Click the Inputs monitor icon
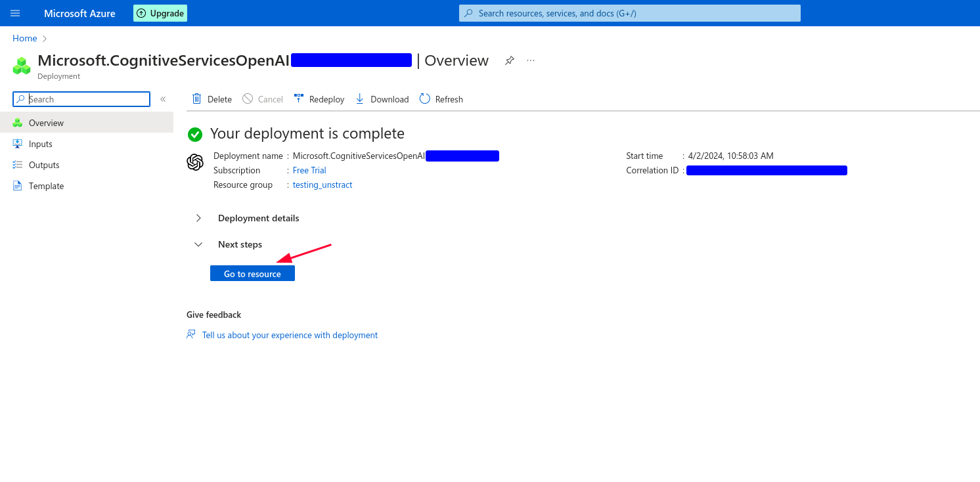980x482 pixels. [17, 144]
